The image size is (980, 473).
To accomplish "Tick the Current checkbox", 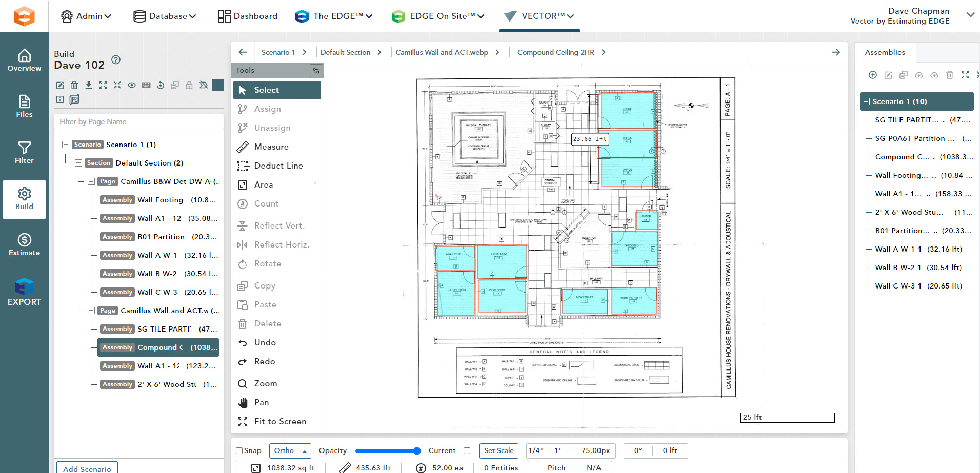I will coord(467,451).
